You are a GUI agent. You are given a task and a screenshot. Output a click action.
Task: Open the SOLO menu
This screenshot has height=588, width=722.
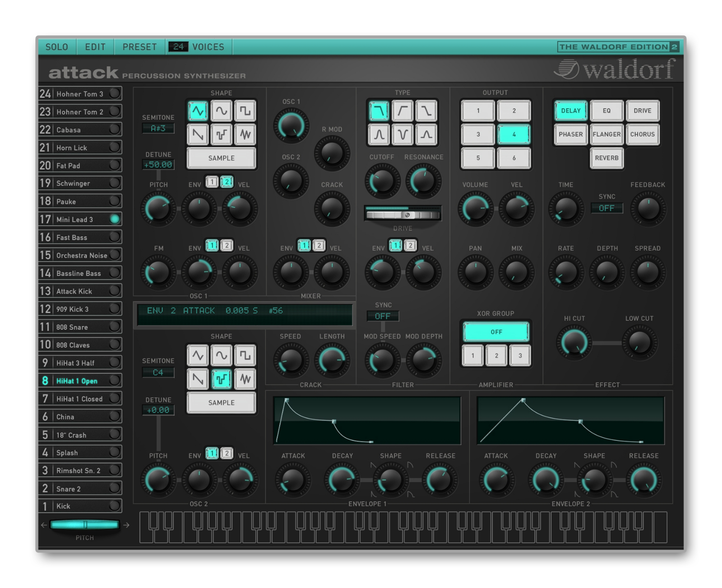pyautogui.click(x=57, y=47)
